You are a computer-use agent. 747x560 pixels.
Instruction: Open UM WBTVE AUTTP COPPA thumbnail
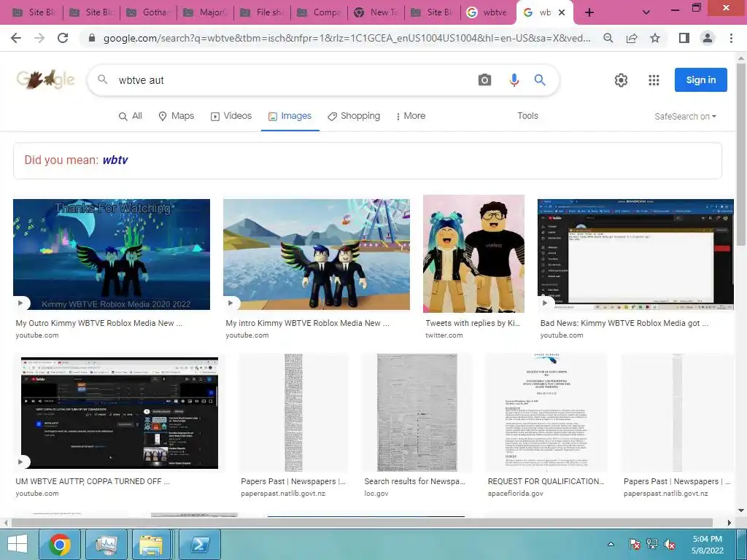120,413
